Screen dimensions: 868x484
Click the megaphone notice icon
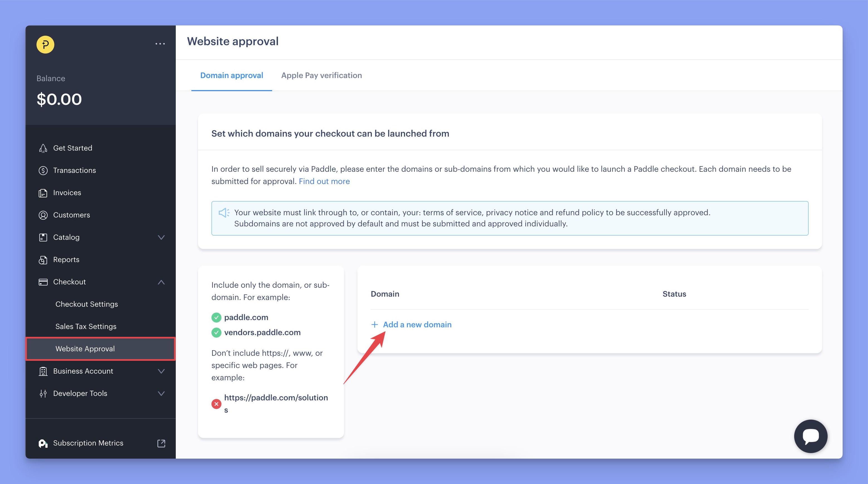(x=224, y=212)
